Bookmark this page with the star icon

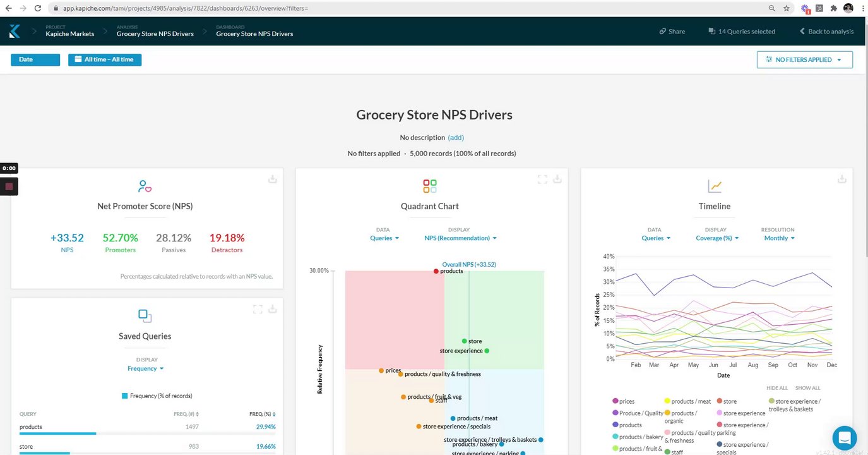(x=787, y=8)
